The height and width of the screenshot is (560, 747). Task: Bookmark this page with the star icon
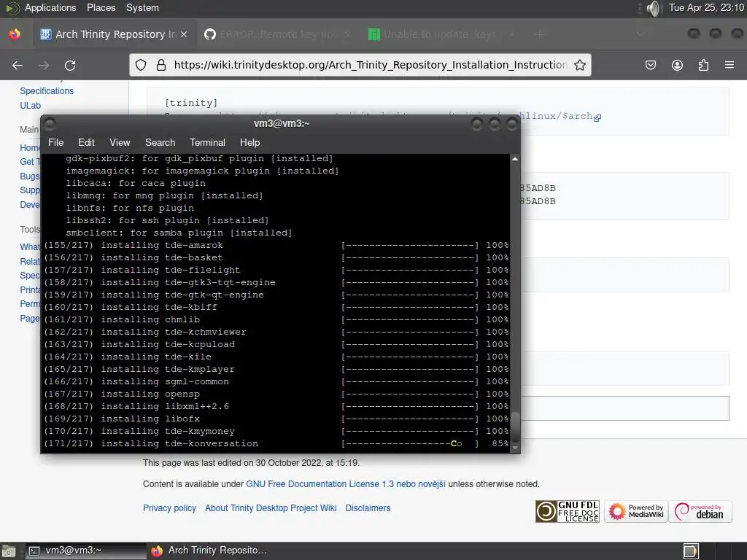pyautogui.click(x=580, y=65)
